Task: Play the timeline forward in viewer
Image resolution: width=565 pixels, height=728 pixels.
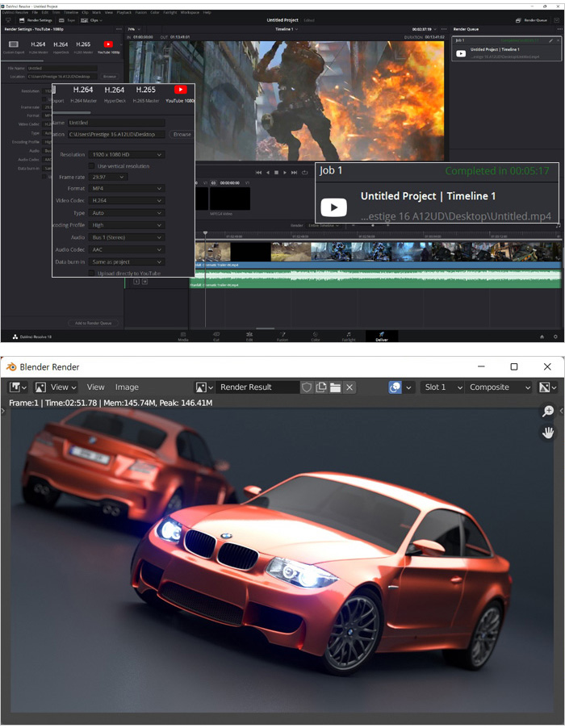Action: click(285, 172)
